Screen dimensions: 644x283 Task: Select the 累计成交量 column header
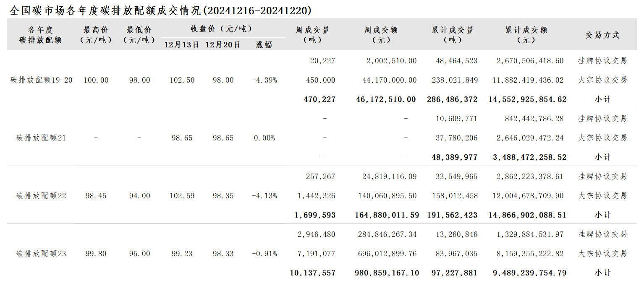coord(453,35)
